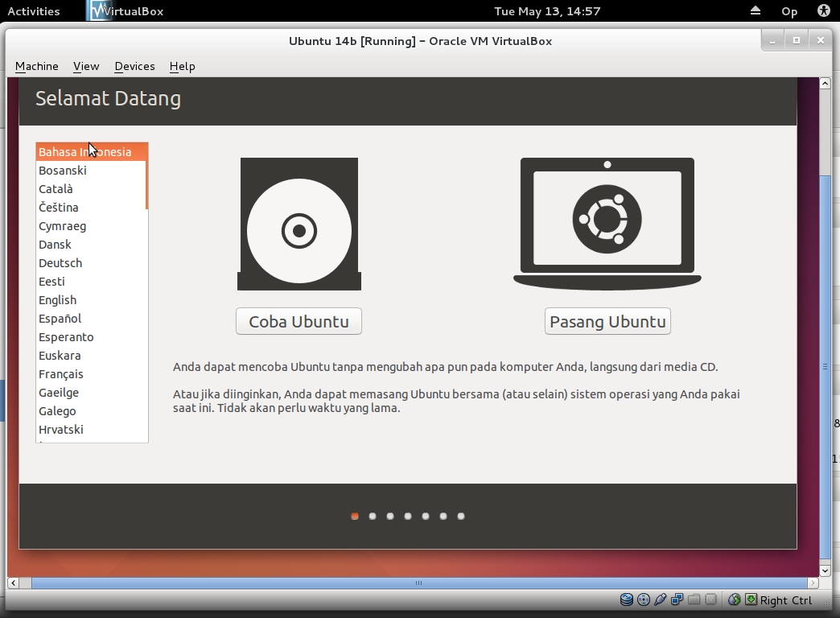Click Activities in the top-left corner
This screenshot has height=618, width=840.
(35, 10)
